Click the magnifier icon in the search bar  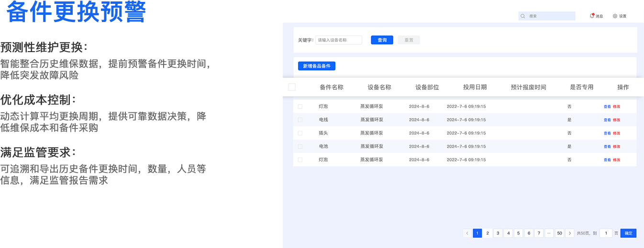(523, 16)
